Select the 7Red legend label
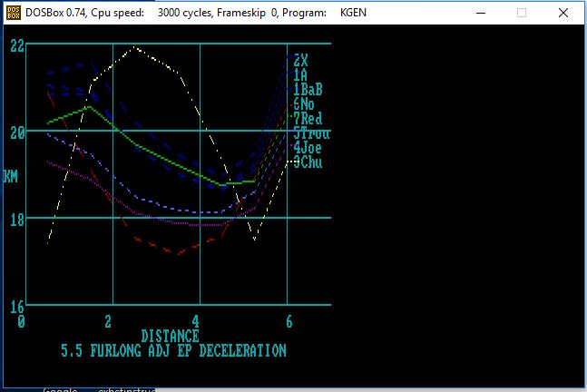587x392 pixels. (x=308, y=118)
